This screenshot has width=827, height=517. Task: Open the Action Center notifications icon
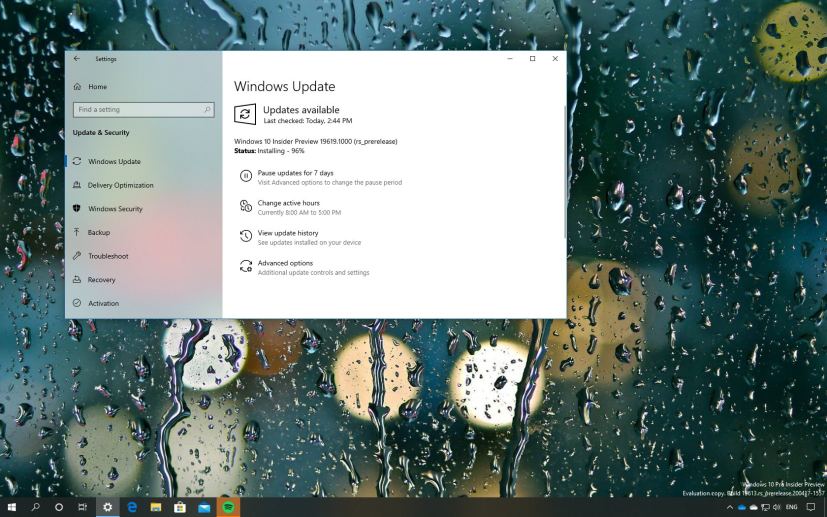[x=811, y=508]
